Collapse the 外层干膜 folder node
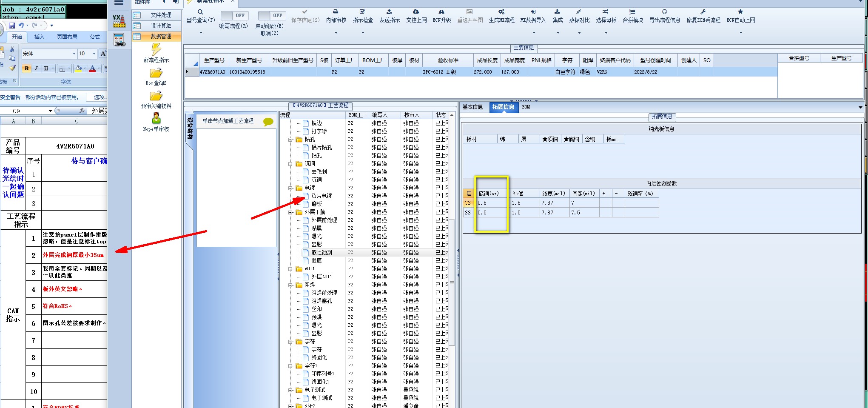The height and width of the screenshot is (408, 868). pos(291,212)
